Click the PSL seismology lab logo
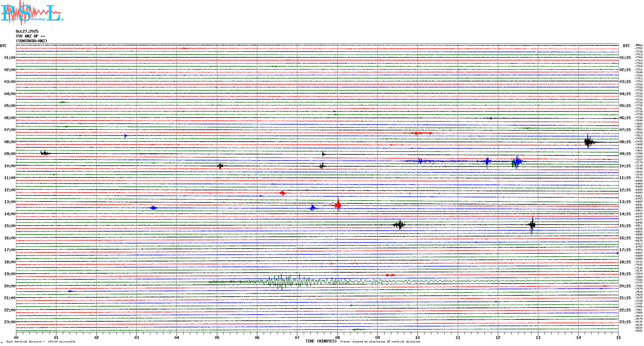 32,13
